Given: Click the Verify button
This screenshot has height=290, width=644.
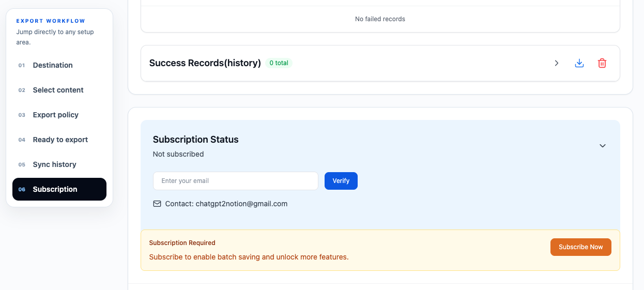Looking at the screenshot, I should pyautogui.click(x=341, y=181).
